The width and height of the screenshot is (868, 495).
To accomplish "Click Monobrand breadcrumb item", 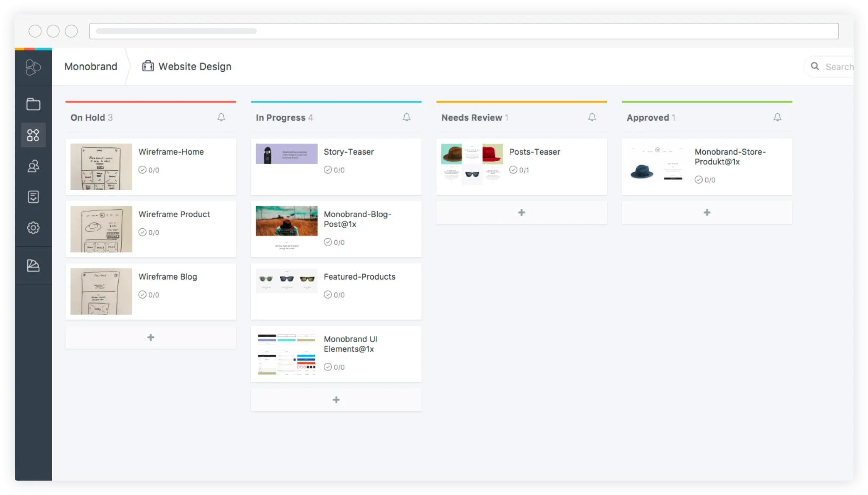I will pos(91,67).
